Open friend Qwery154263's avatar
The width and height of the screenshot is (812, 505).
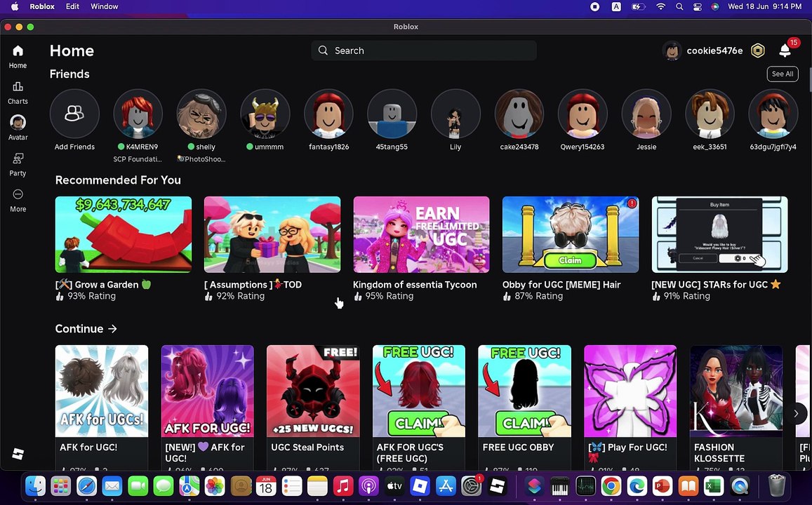tap(583, 114)
